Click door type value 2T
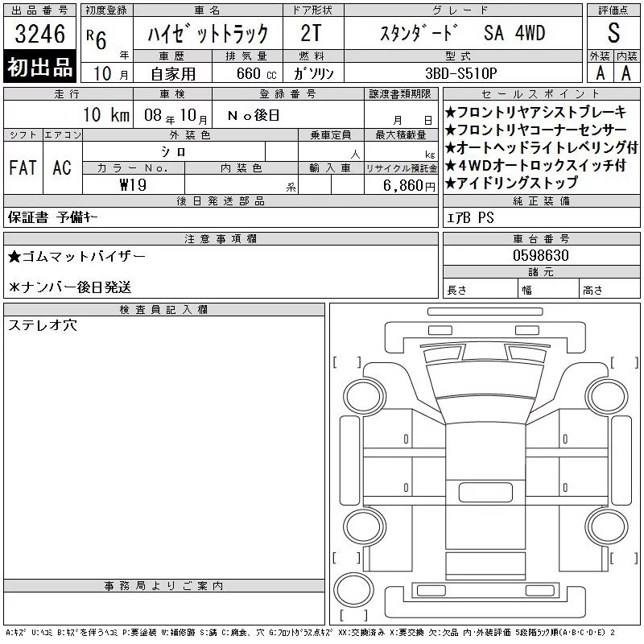The width and height of the screenshot is (644, 644). tap(311, 33)
